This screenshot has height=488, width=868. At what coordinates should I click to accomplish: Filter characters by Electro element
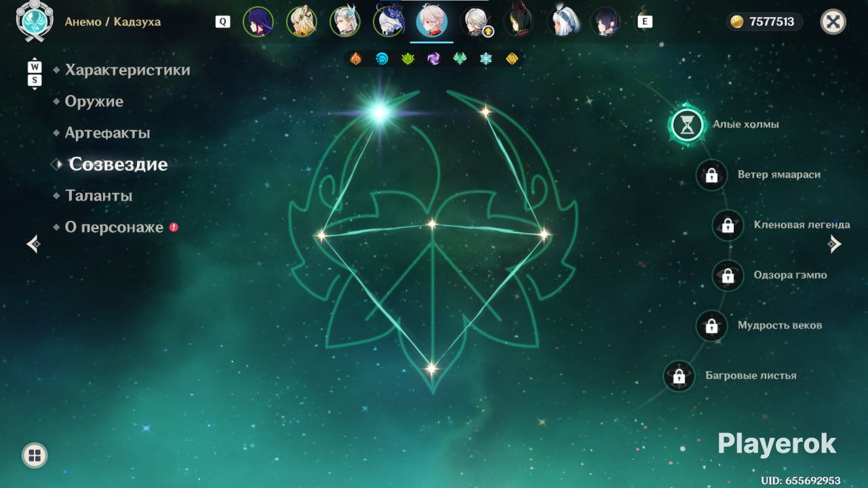pyautogui.click(x=434, y=59)
